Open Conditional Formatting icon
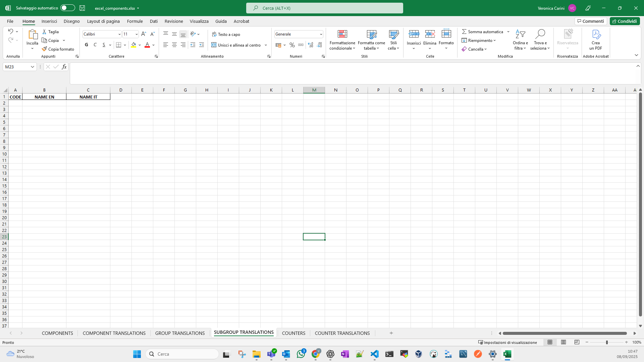The width and height of the screenshot is (644, 362). coord(342,35)
